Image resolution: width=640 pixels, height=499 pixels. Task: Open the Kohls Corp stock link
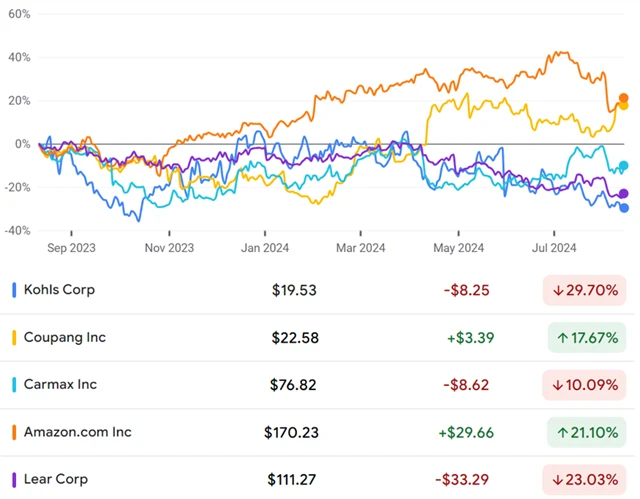click(x=60, y=290)
